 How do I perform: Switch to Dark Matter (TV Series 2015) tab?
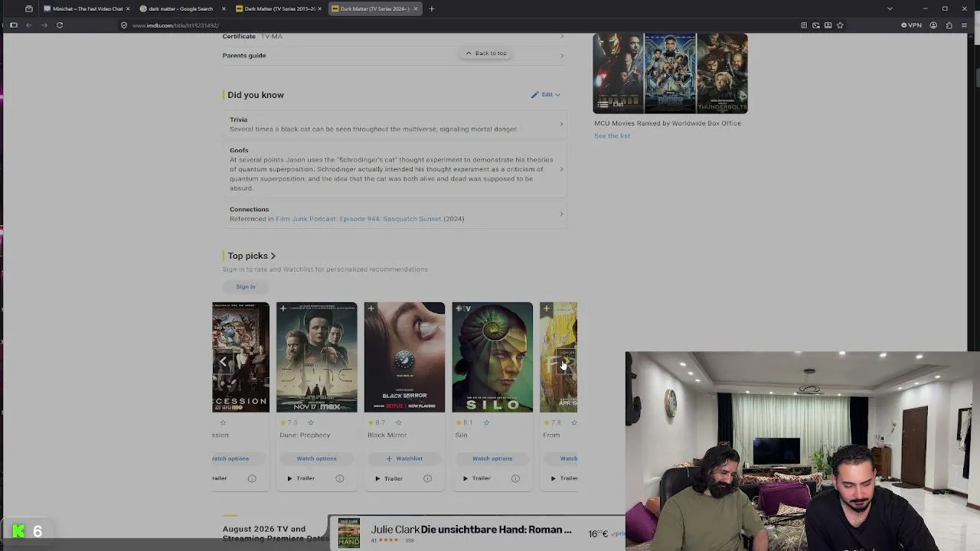coord(279,8)
